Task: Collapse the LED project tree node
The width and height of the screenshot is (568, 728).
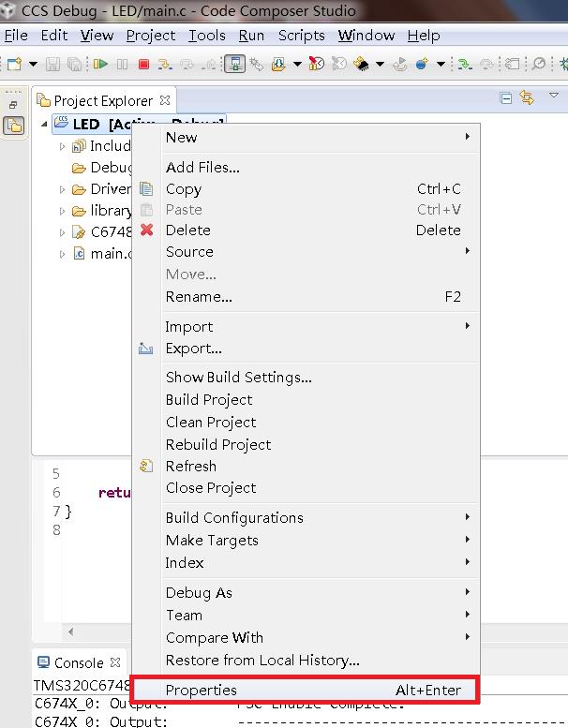Action: tap(44, 124)
